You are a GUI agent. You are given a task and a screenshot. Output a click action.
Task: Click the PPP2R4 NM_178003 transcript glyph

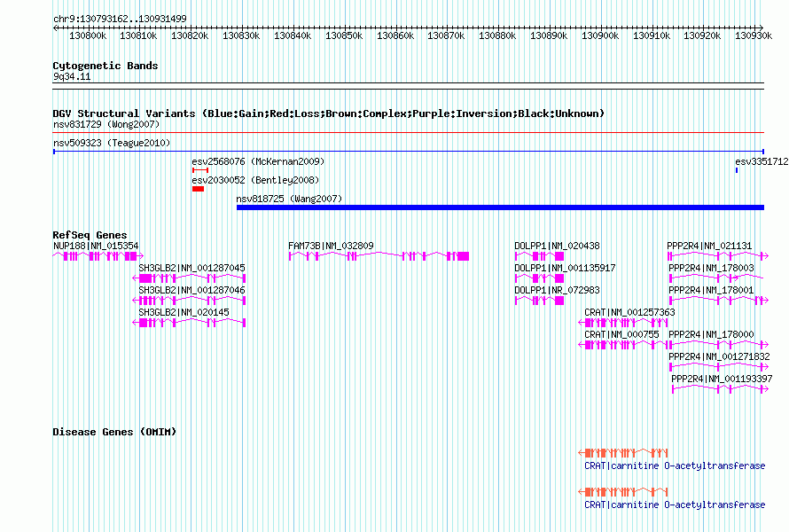(716, 278)
